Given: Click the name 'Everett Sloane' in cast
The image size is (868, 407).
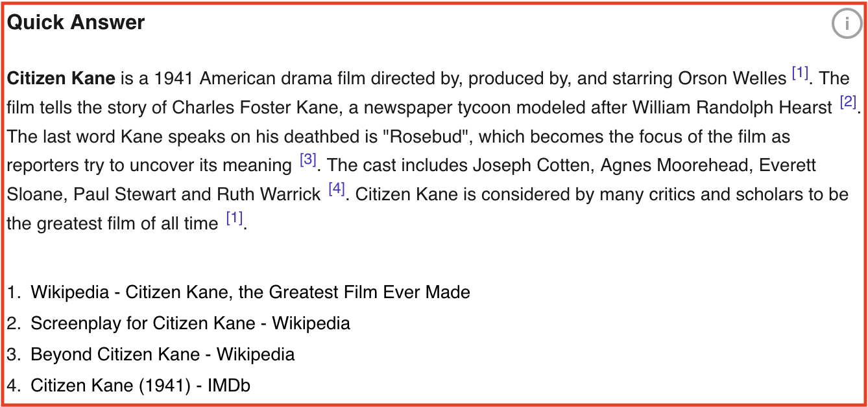Looking at the screenshot, I should point(788,166).
